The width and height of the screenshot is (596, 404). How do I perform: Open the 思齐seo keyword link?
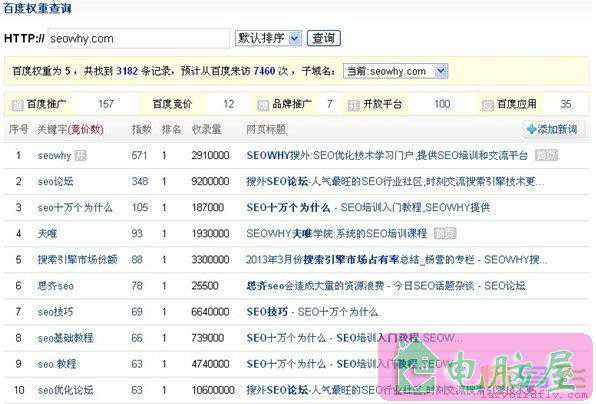click(x=55, y=285)
